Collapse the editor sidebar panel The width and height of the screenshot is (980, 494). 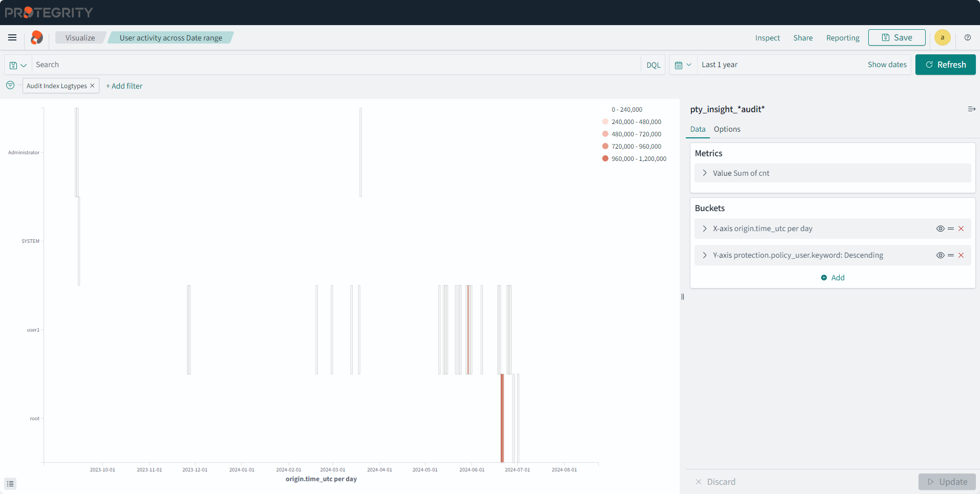[x=971, y=109]
